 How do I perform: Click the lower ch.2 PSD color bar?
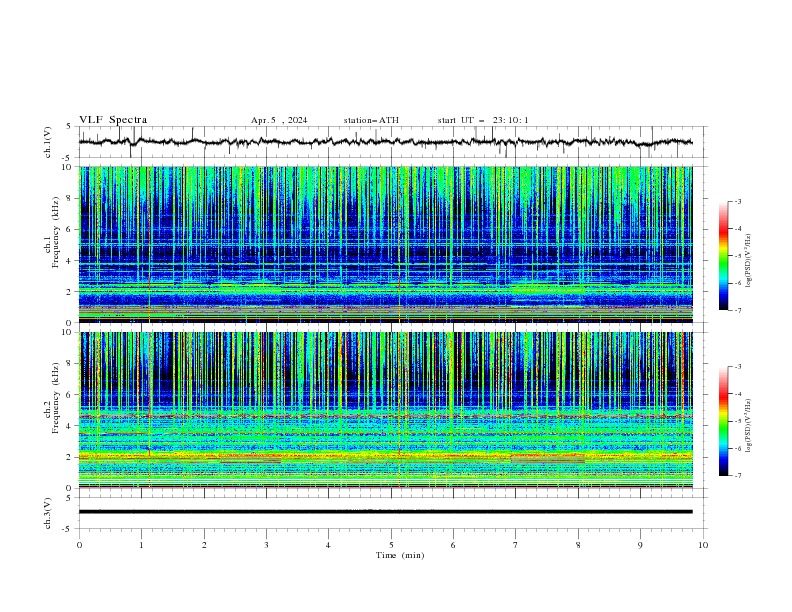723,421
